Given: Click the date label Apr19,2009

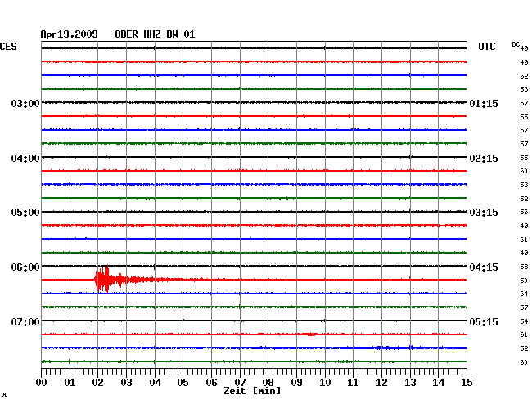Looking at the screenshot, I should [x=70, y=34].
